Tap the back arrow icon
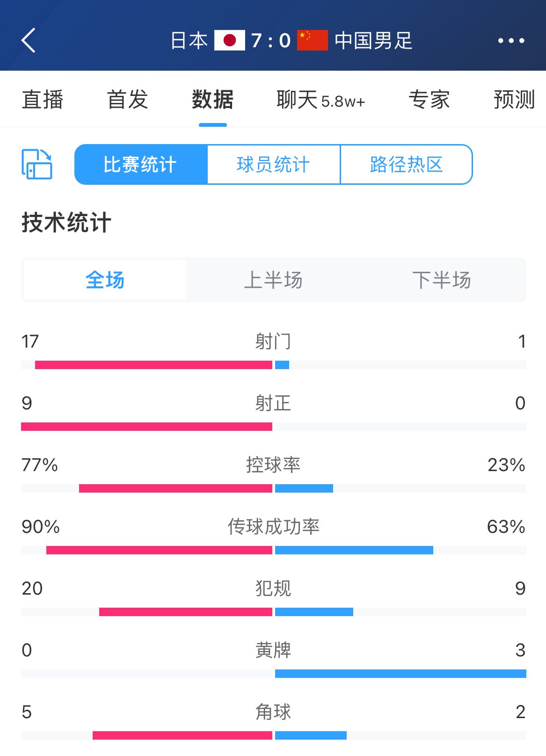Screen dimensions: 546x756 [29, 40]
